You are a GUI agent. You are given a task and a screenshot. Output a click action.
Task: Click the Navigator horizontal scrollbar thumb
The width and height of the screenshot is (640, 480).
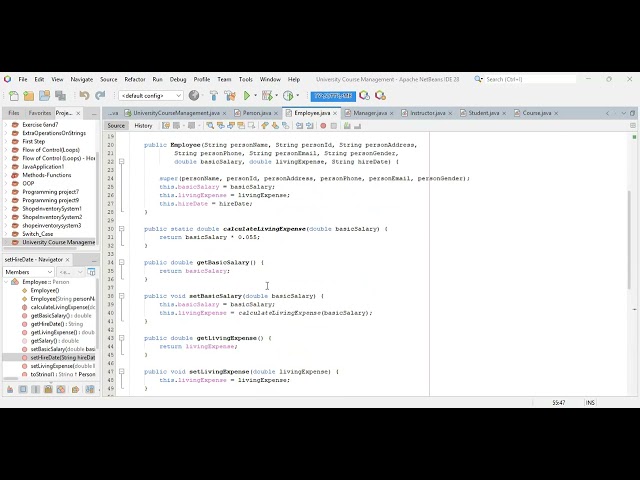pyautogui.click(x=11, y=379)
